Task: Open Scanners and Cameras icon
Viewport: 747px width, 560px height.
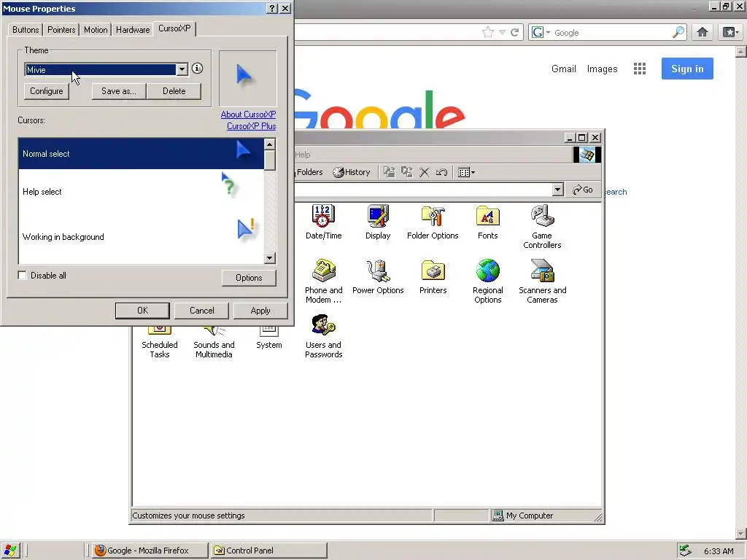Action: pyautogui.click(x=542, y=281)
